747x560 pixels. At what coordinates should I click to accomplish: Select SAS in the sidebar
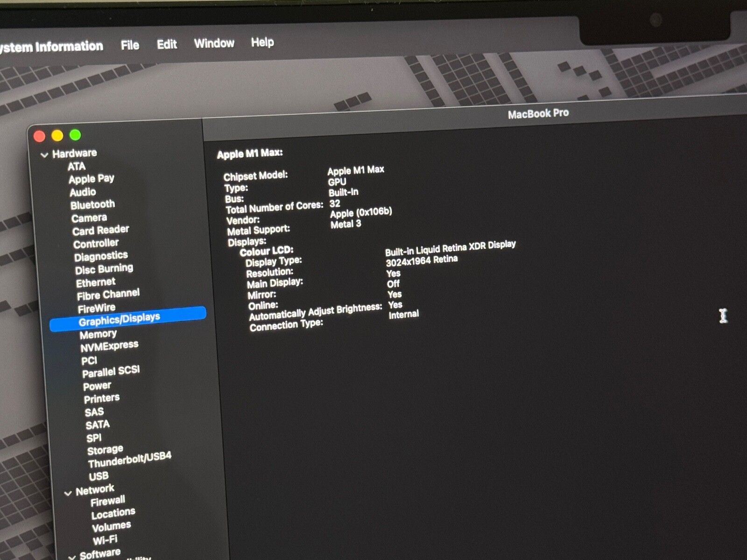(94, 412)
